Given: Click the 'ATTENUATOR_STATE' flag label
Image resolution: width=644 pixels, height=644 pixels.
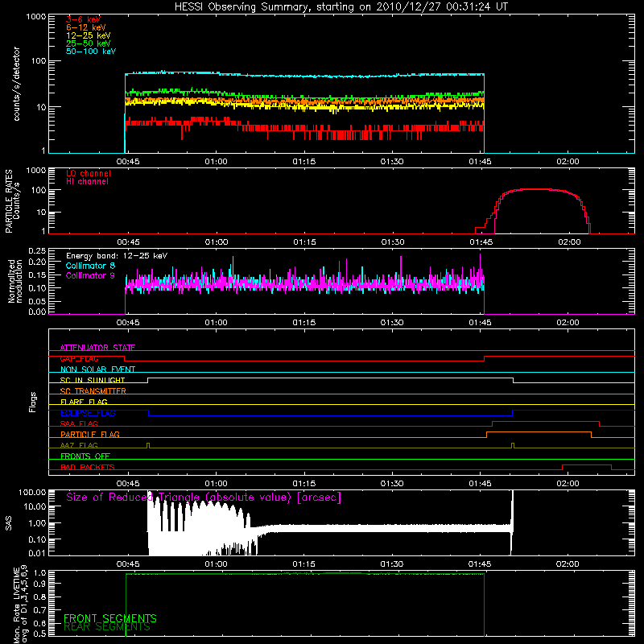Looking at the screenshot, I should coord(97,348).
